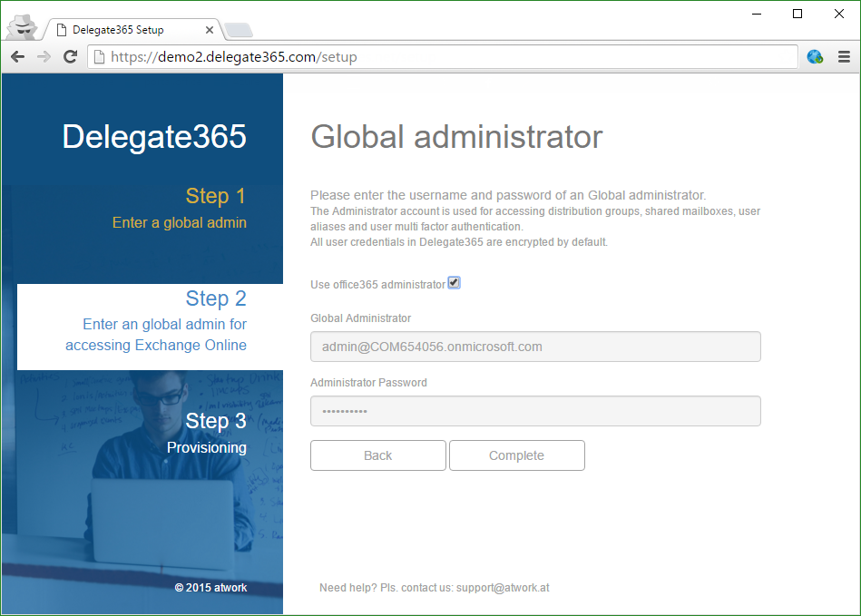Viewport: 861px width, 616px height.
Task: Click the browser forward arrow
Action: click(x=44, y=56)
